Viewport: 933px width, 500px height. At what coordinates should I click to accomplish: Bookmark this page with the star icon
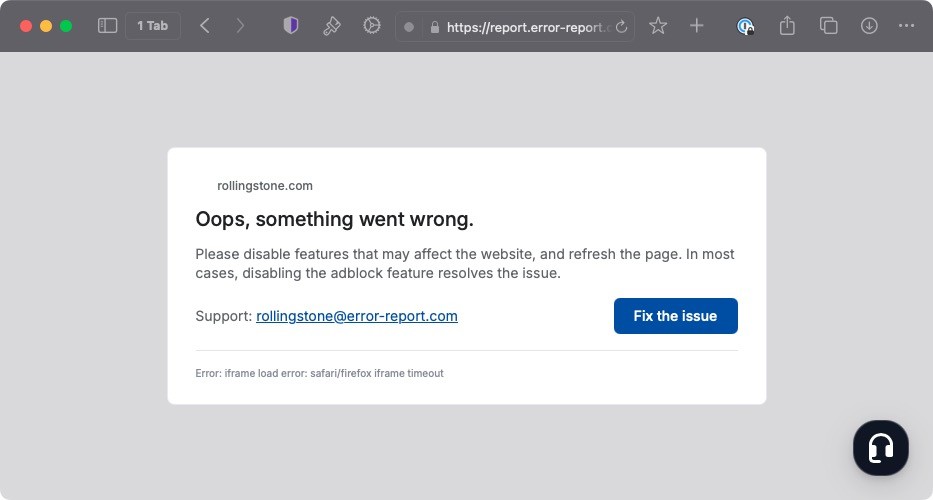coord(658,26)
